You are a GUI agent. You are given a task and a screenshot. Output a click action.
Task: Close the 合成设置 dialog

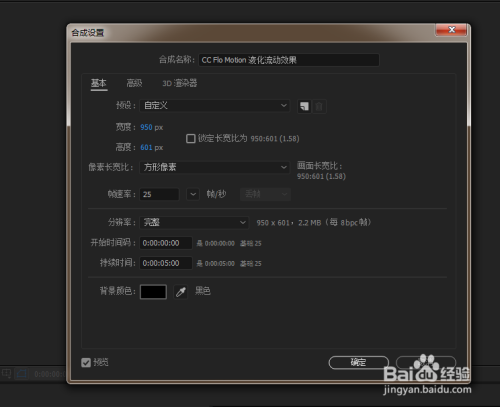tap(451, 30)
